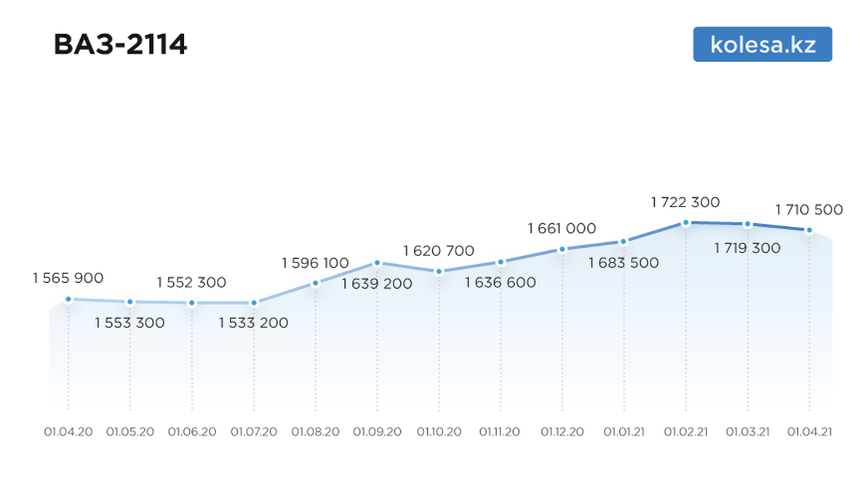Select the data point for 01.11.20
The image size is (868, 488).
pyautogui.click(x=501, y=262)
